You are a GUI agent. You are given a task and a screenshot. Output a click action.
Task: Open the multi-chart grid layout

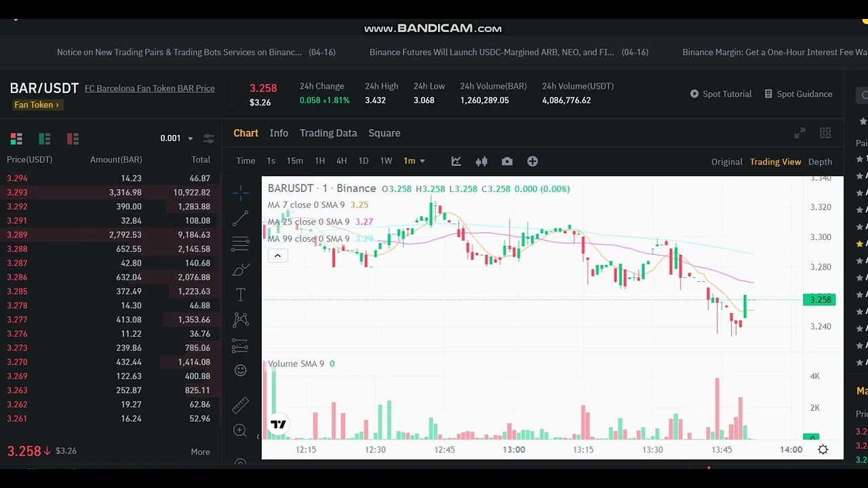[825, 134]
